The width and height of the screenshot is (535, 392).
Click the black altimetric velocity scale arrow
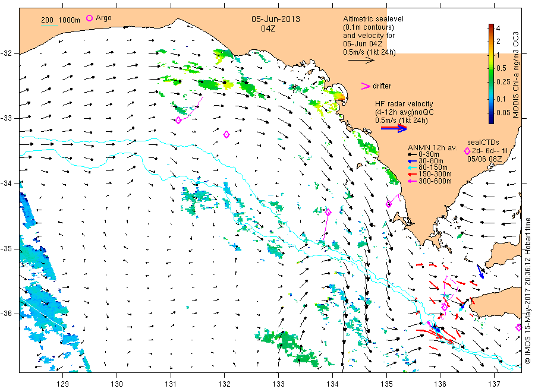pos(361,61)
